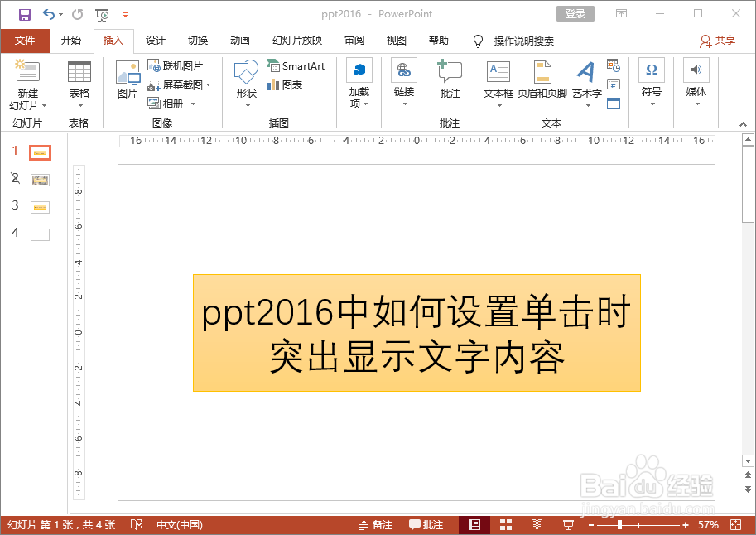Select slide 2 thumbnail
This screenshot has width=756, height=535.
[x=40, y=181]
